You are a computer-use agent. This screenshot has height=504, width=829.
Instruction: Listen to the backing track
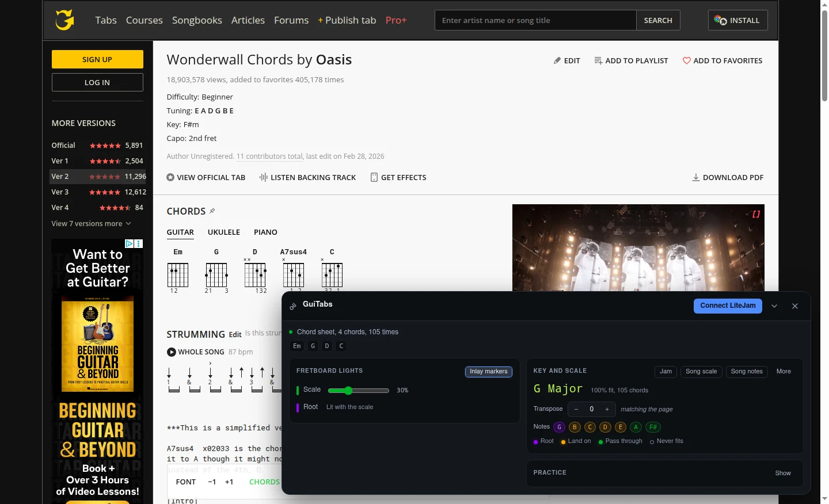pyautogui.click(x=307, y=177)
